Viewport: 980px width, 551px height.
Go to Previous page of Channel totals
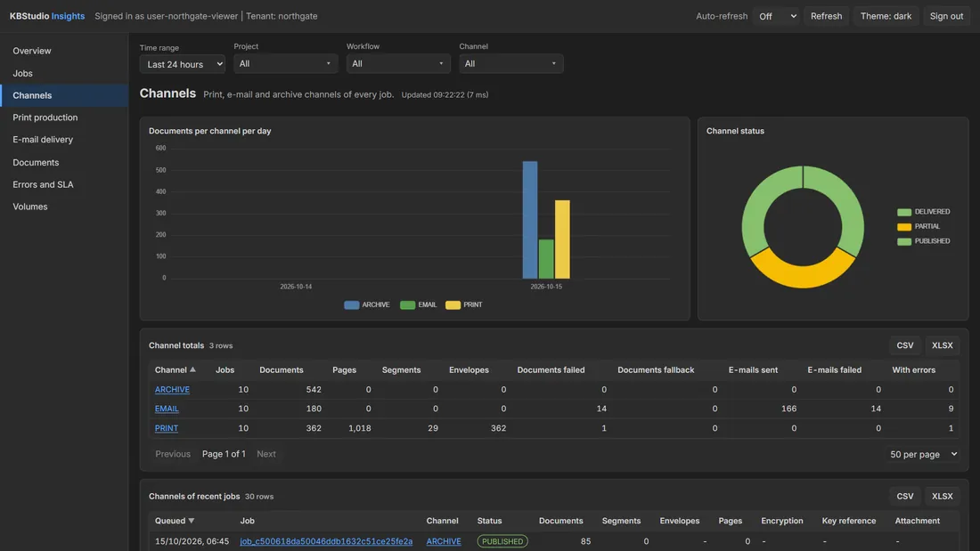(173, 454)
